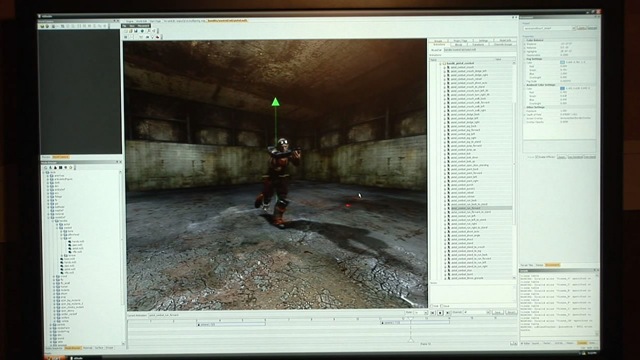Screen dimensions: 640x360
Task: Stop animation playback with the square button
Action: 440,313
